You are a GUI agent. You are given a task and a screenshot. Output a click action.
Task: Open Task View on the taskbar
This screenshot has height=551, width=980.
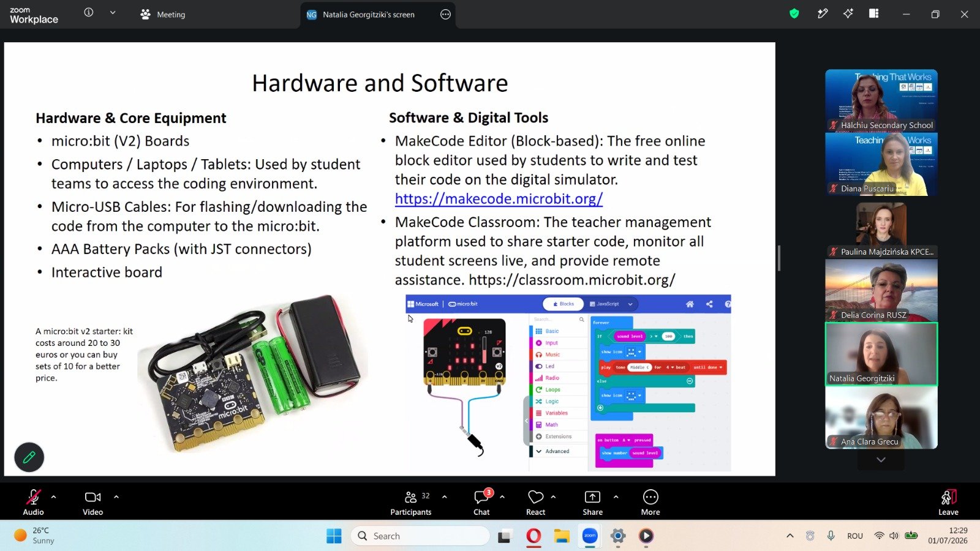pos(505,536)
